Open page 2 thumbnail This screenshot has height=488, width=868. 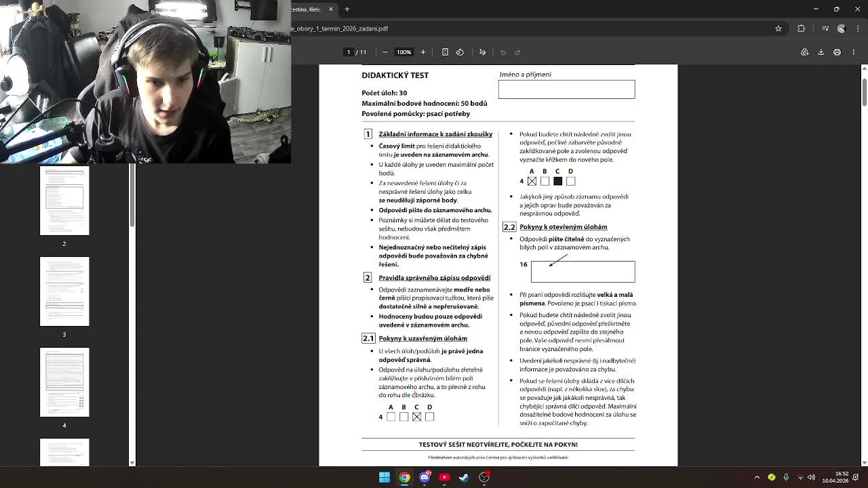click(x=64, y=201)
